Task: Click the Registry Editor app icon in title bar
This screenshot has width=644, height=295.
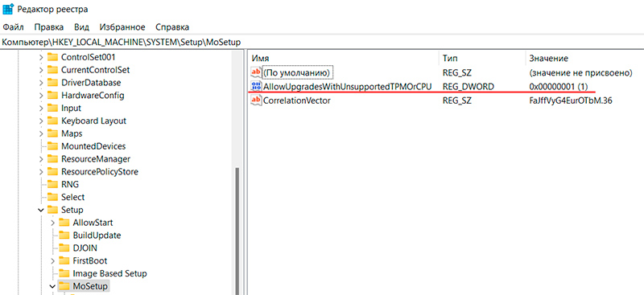Action: click(8, 9)
